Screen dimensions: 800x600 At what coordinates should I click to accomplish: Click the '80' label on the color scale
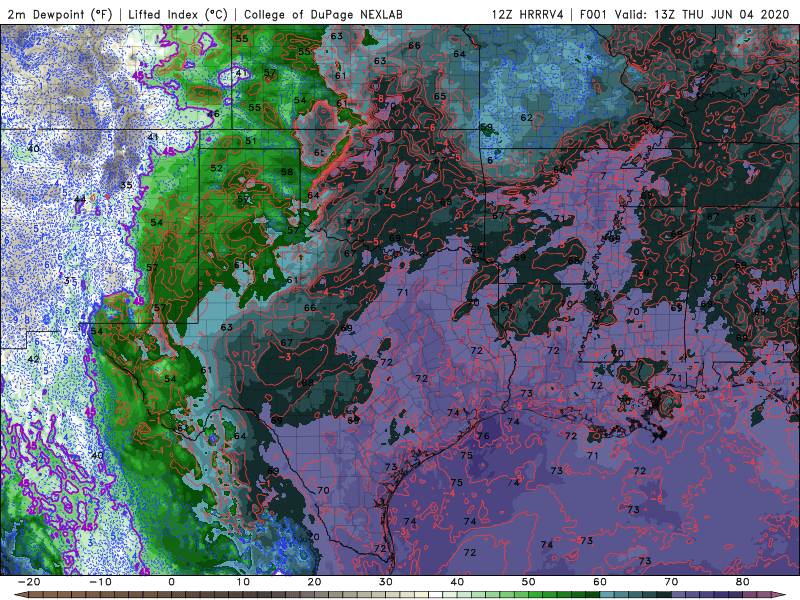[x=743, y=582]
